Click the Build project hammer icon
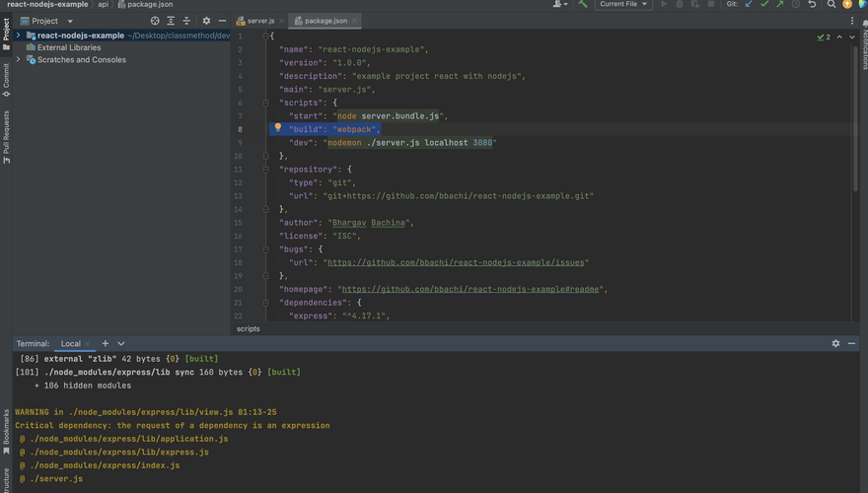This screenshot has width=868, height=493. [x=583, y=5]
